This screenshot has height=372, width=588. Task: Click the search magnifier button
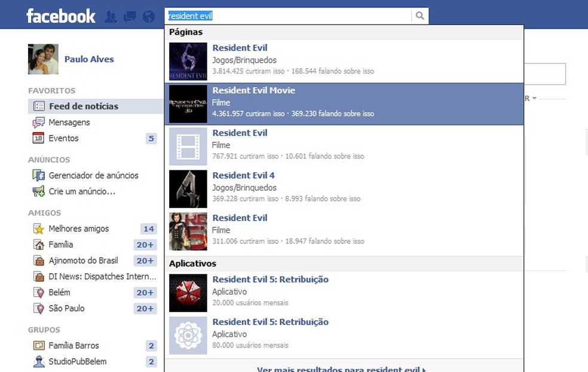(x=420, y=16)
